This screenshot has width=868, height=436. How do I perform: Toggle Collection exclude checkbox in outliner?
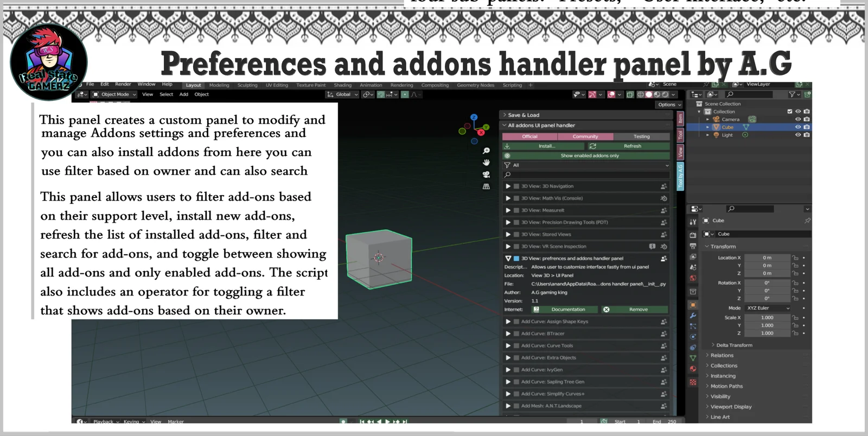point(790,112)
